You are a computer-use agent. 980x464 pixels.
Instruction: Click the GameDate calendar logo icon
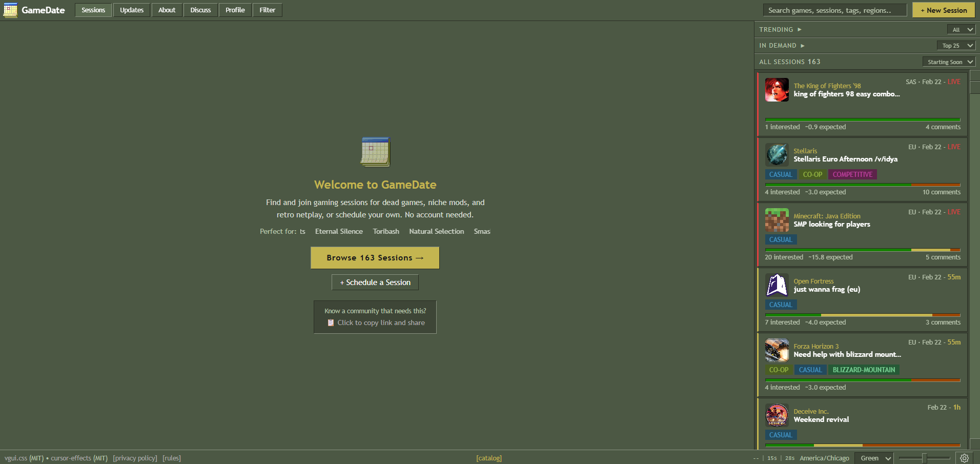point(10,10)
